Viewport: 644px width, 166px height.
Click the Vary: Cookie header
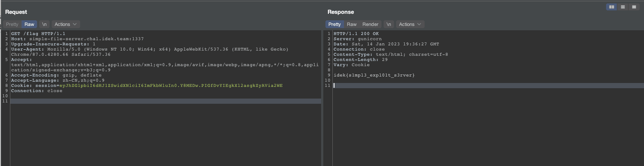[x=351, y=65]
